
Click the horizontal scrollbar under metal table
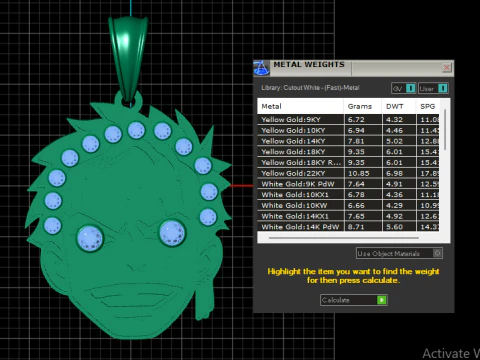[343, 238]
